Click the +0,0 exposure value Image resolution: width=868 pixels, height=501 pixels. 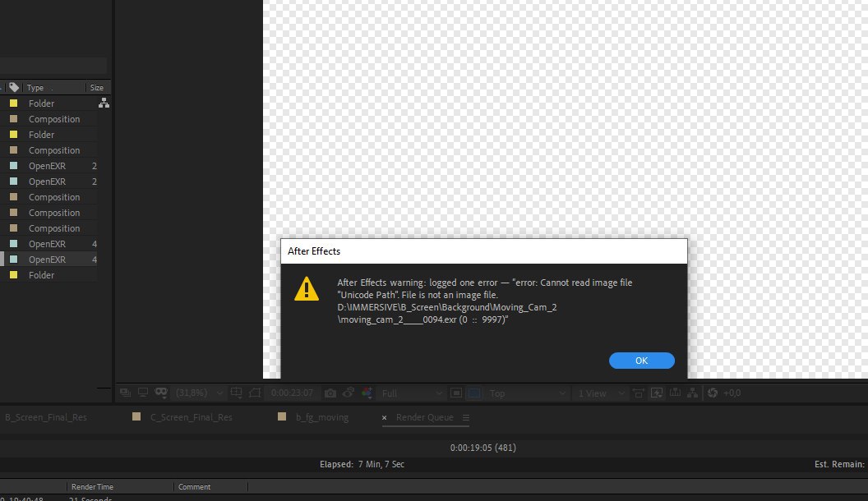point(732,393)
